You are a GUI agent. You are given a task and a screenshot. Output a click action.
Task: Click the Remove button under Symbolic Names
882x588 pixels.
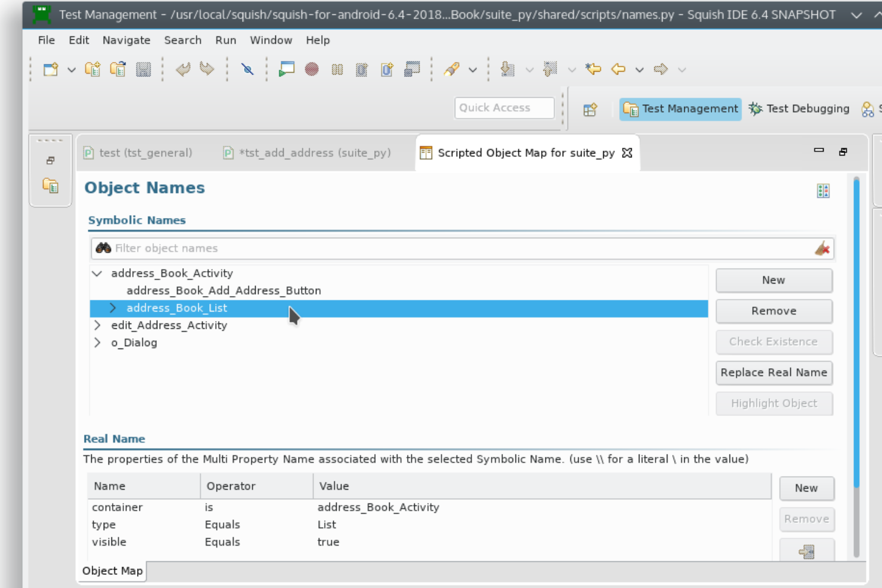click(774, 311)
